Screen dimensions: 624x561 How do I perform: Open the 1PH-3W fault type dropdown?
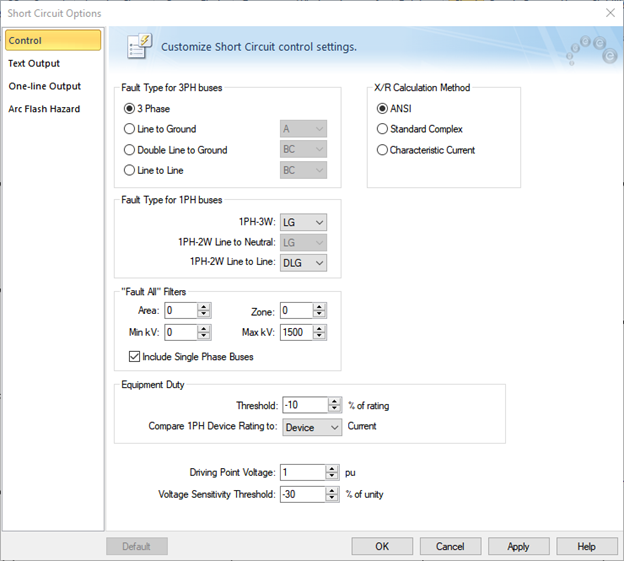(x=303, y=222)
